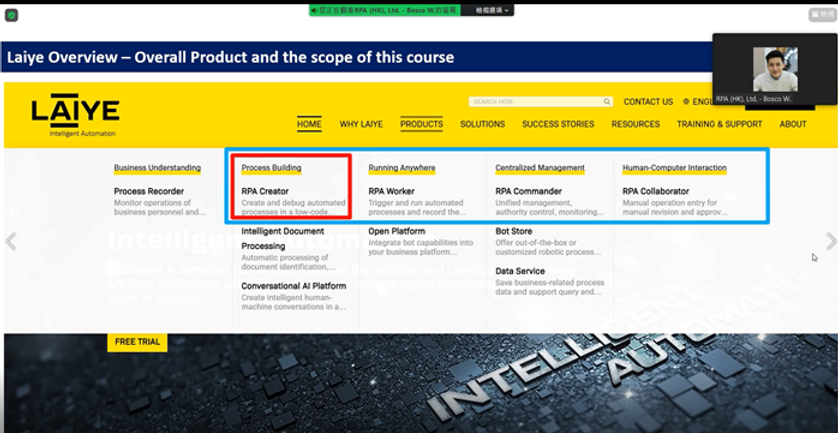This screenshot has width=838, height=433.
Task: Open the view options dropdown in Zoom bar
Action: pyautogui.click(x=492, y=10)
